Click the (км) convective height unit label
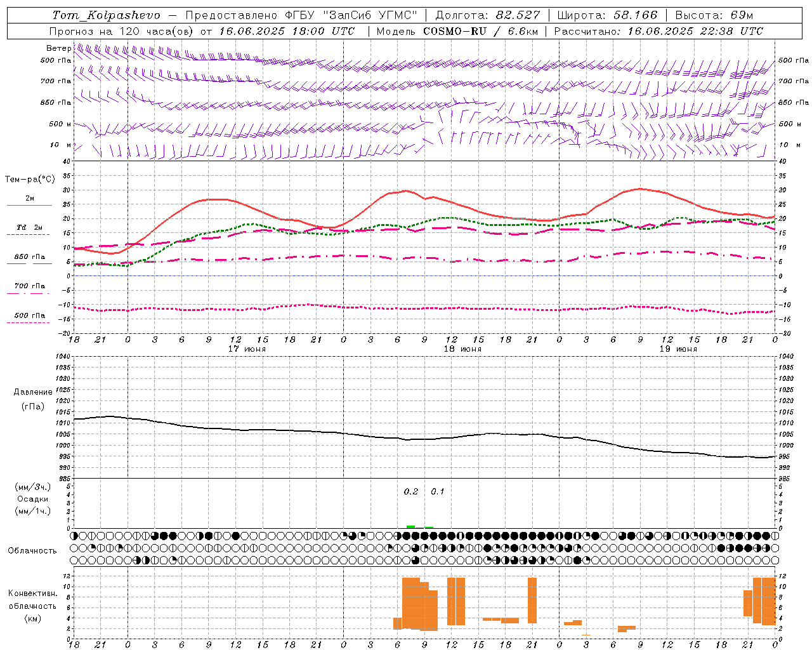 click(x=33, y=618)
